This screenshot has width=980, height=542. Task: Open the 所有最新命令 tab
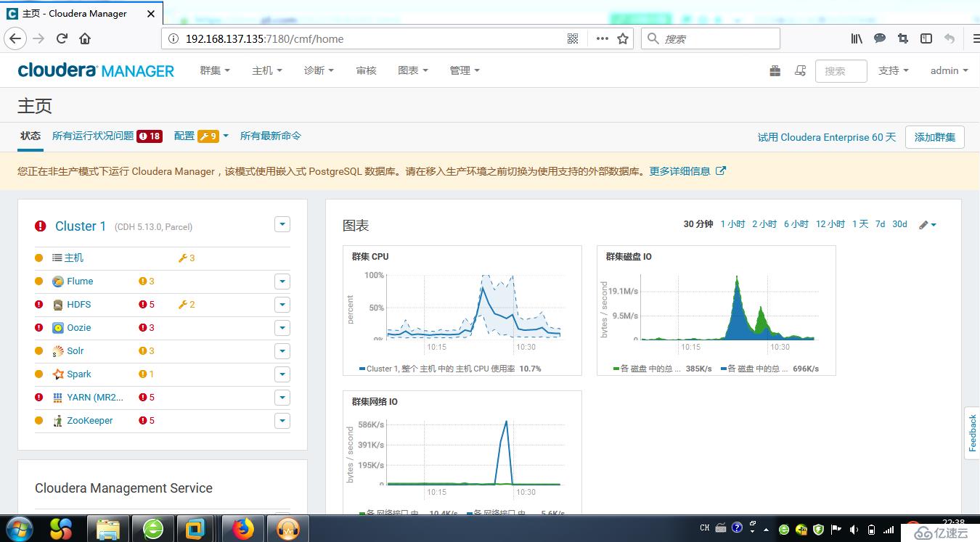271,136
